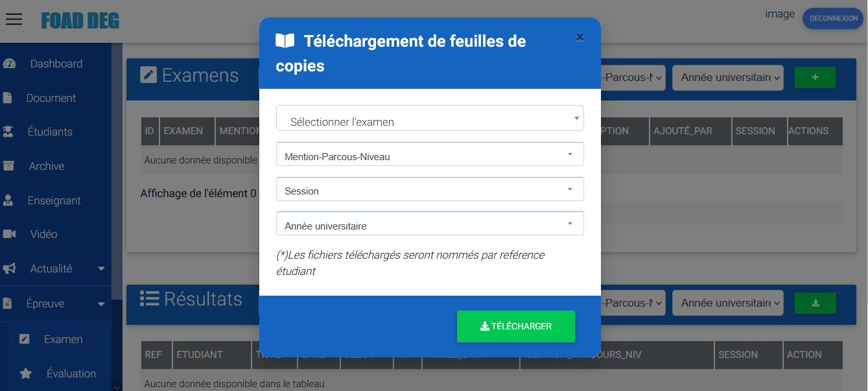Click the Évaluation star icon
The height and width of the screenshot is (391, 868).
coord(26,373)
